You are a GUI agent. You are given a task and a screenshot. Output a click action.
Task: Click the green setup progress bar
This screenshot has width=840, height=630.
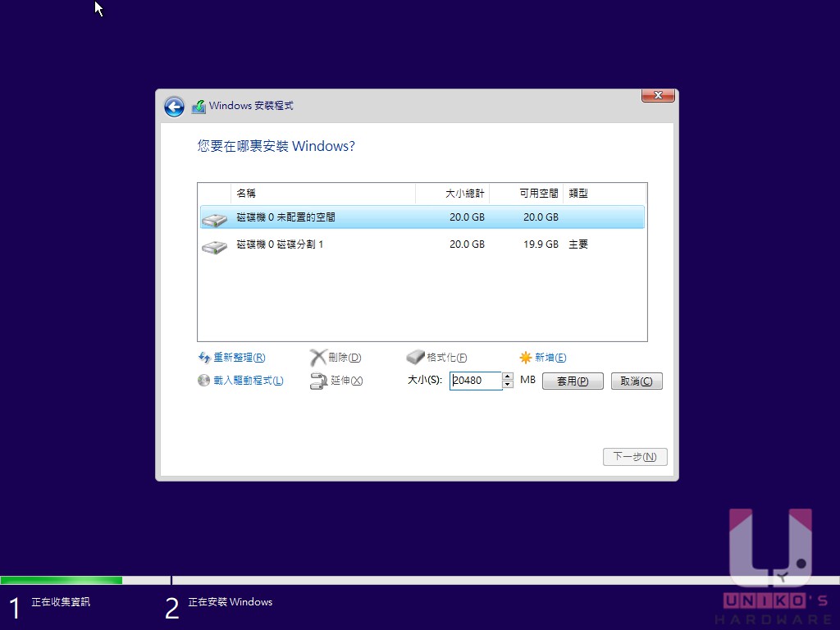point(61,580)
